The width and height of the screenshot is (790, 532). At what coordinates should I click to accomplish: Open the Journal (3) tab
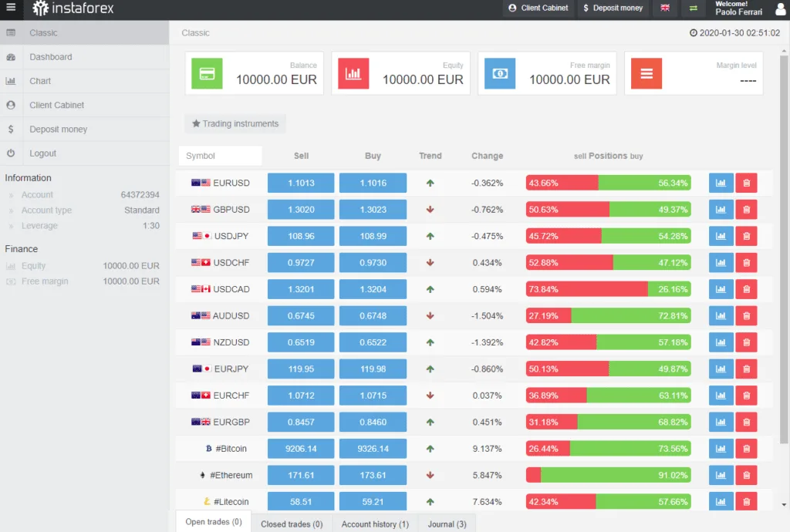point(447,524)
